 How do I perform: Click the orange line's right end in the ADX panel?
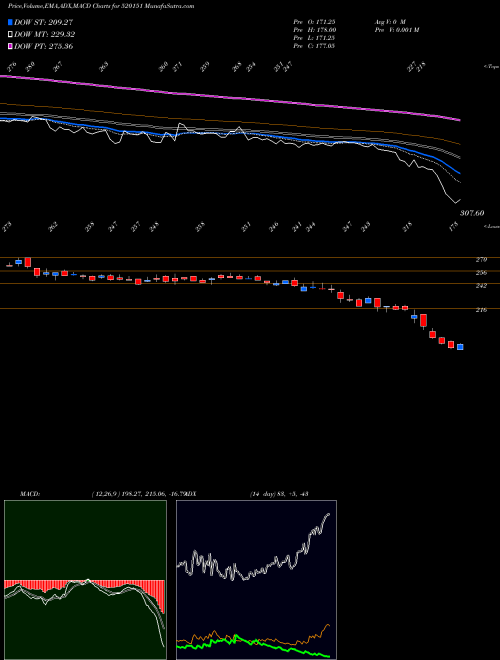click(x=328, y=625)
